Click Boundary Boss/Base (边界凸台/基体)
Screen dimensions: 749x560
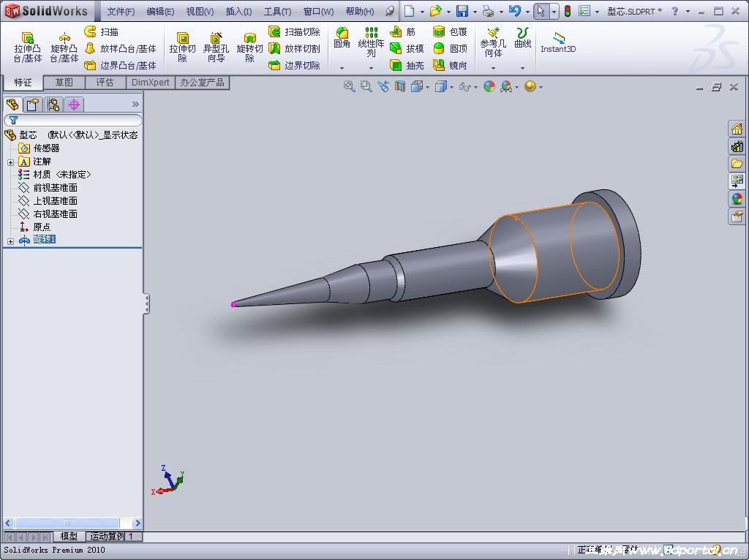click(121, 65)
